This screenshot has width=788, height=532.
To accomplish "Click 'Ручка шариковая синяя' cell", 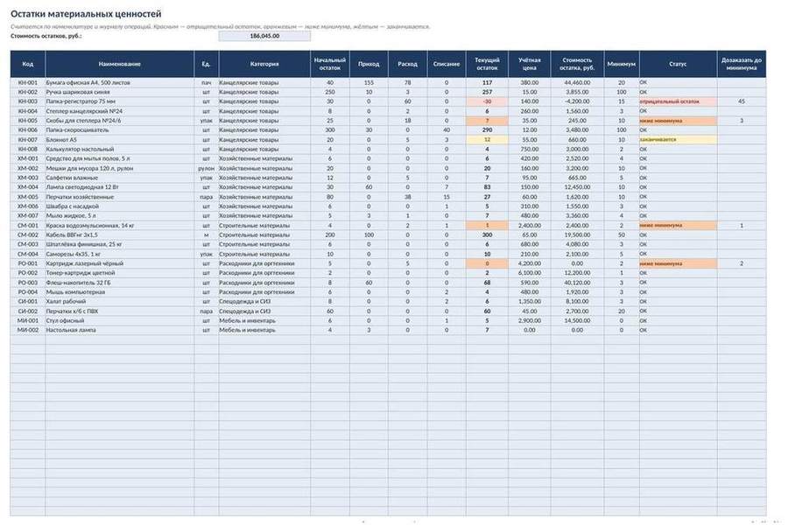I will coord(120,92).
